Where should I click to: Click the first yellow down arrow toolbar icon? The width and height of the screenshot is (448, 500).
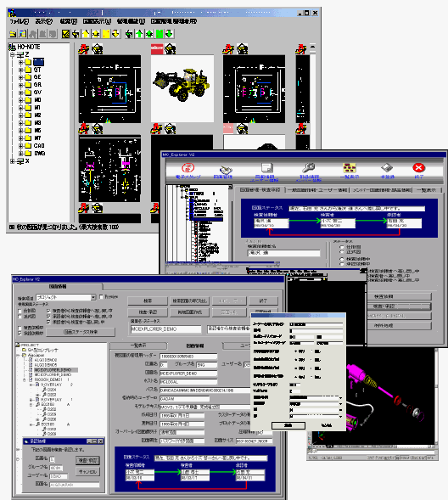pyautogui.click(x=115, y=33)
